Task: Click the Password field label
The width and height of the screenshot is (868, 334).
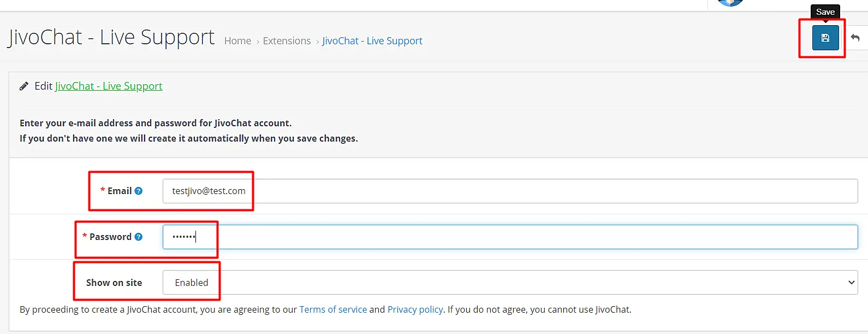Action: (110, 237)
